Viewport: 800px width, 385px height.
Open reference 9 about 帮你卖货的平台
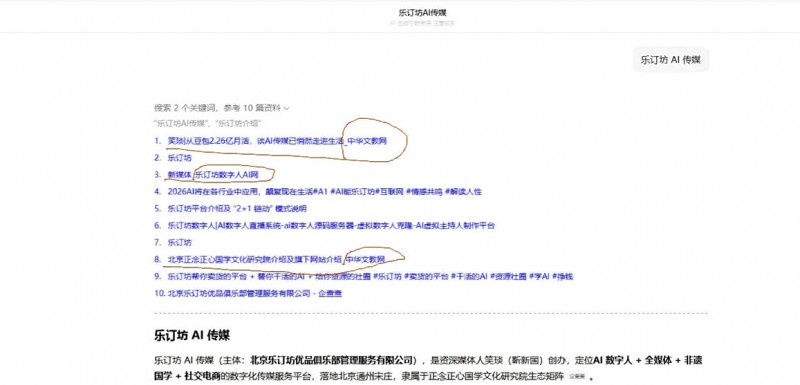[x=370, y=276]
